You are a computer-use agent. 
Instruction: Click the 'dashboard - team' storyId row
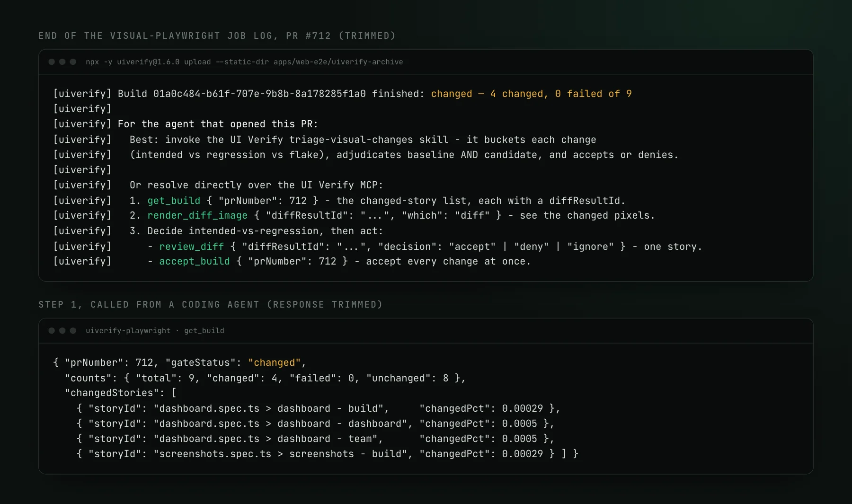point(315,439)
